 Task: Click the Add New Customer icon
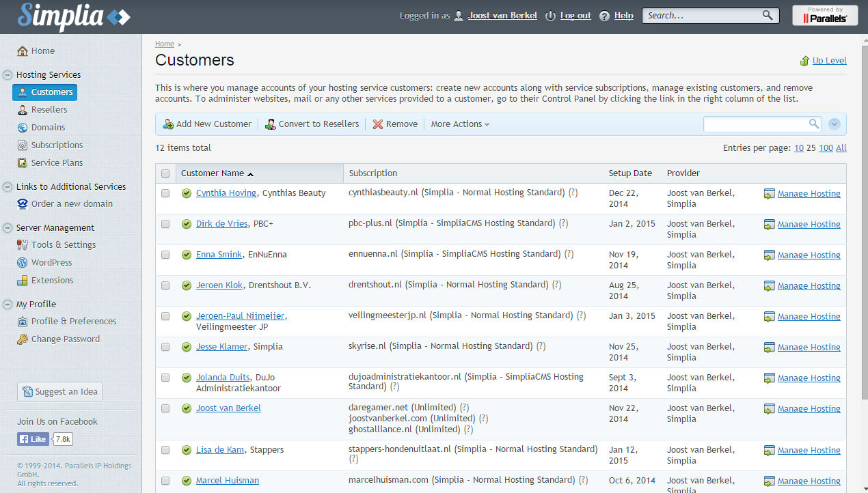coord(168,124)
